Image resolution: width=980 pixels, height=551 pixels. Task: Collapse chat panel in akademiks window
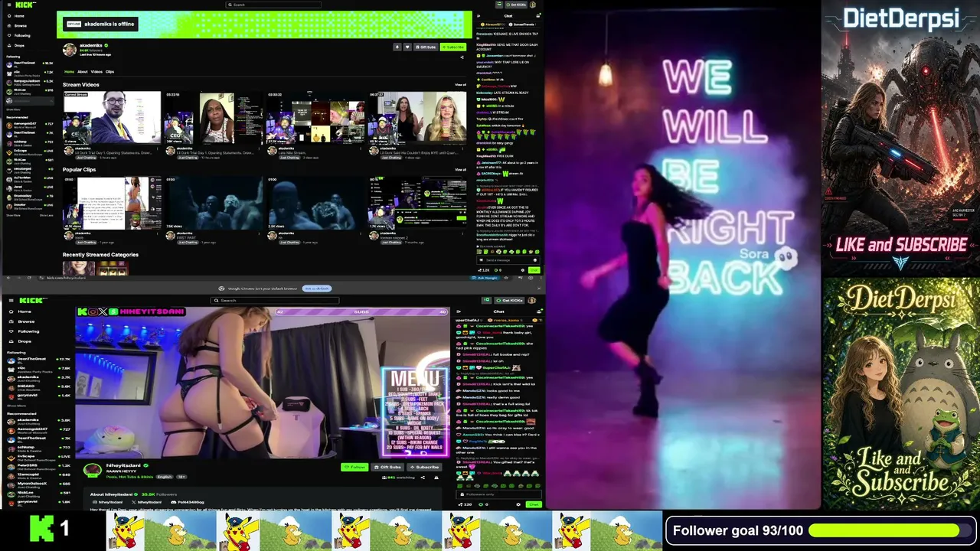pyautogui.click(x=478, y=15)
